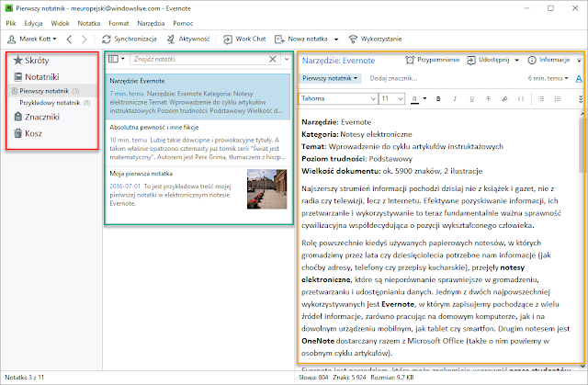Go back with the left arrow
The height and width of the screenshot is (385, 588).
coord(69,39)
